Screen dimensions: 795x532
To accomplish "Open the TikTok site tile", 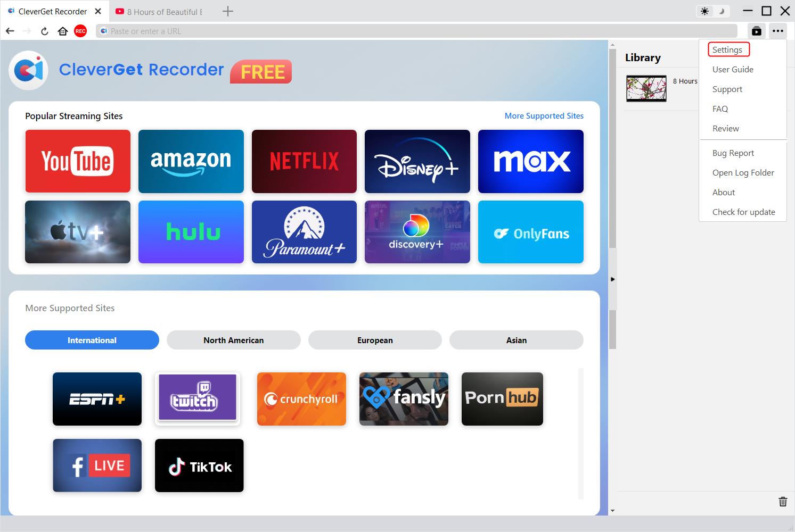I will pos(199,465).
